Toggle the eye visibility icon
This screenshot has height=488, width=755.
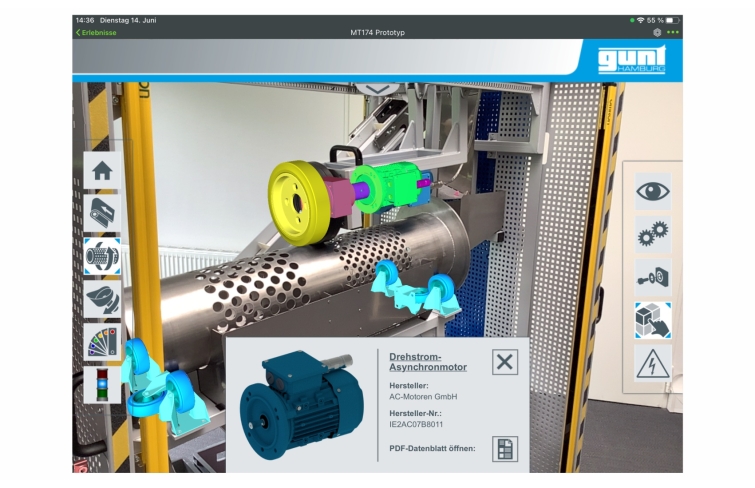(653, 191)
